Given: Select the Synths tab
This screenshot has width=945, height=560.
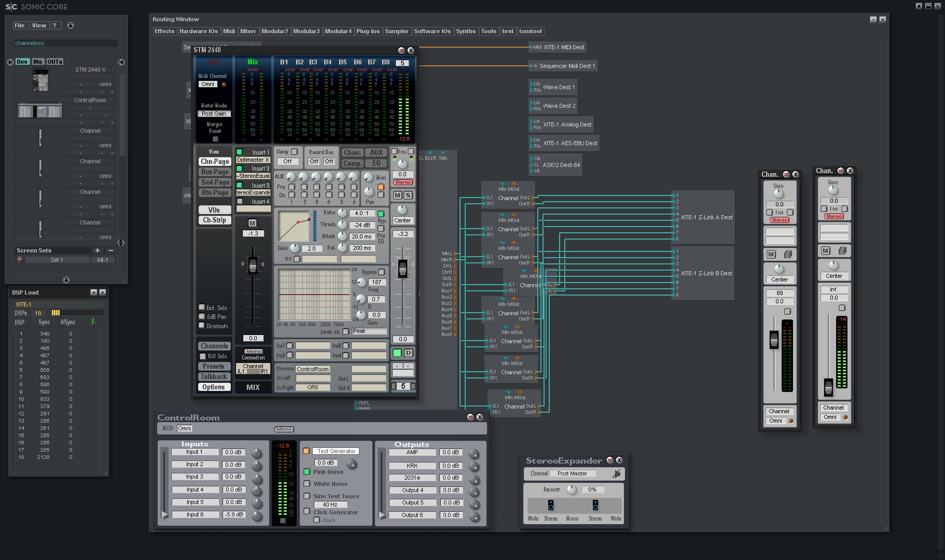Looking at the screenshot, I should (466, 31).
